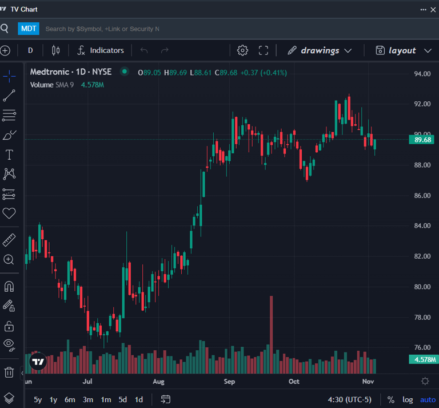Screen dimensions: 439x408
Task: Toggle log scale mode
Action: pyautogui.click(x=407, y=399)
